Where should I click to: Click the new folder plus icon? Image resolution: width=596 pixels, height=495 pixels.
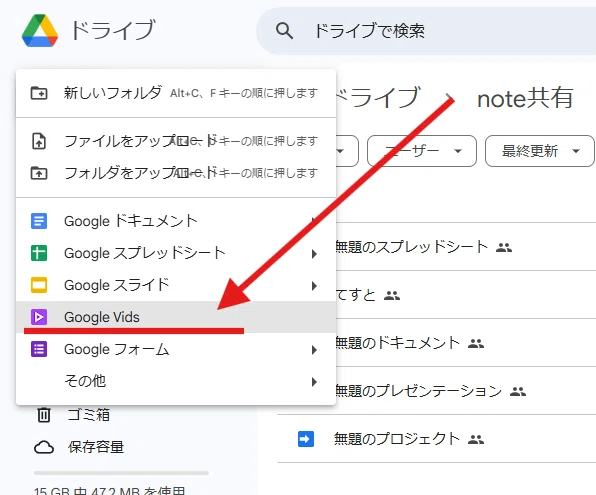[39, 93]
